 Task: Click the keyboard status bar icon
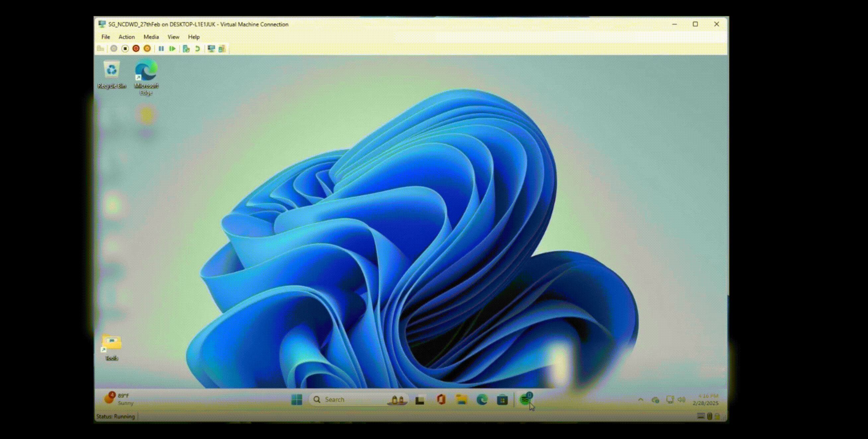[701, 416]
